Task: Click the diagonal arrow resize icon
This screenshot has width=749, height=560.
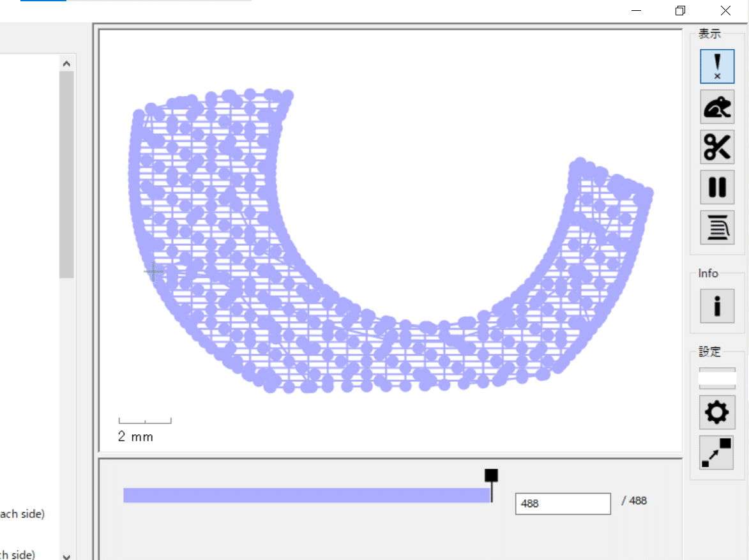Action: [716, 453]
